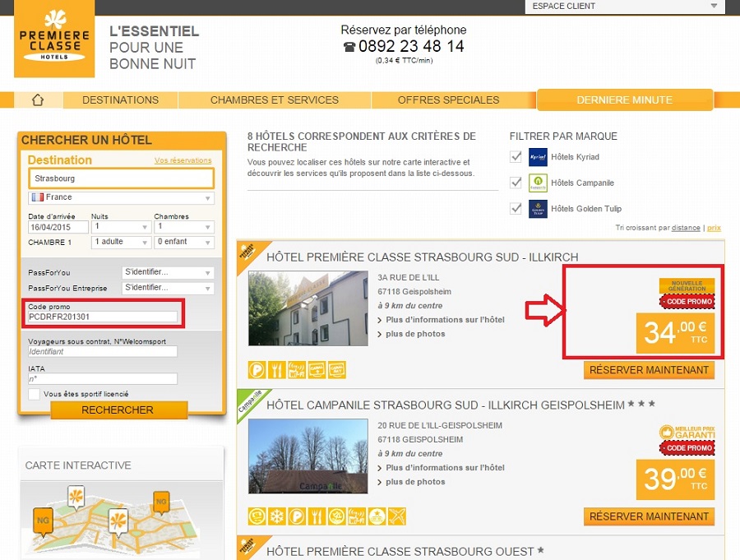Click the parking icon for Illkirch Première Classe
Screen dimensions: 740x560
(x=257, y=370)
